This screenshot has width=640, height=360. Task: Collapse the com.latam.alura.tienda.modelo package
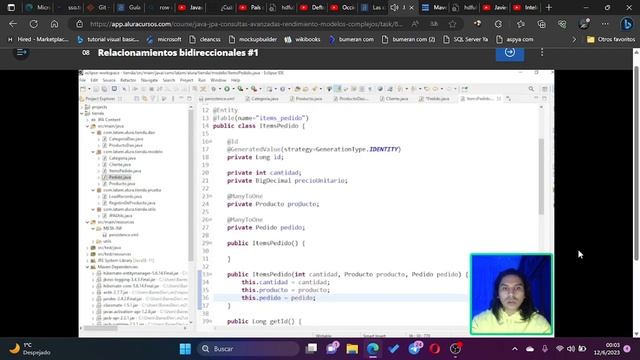(93, 152)
